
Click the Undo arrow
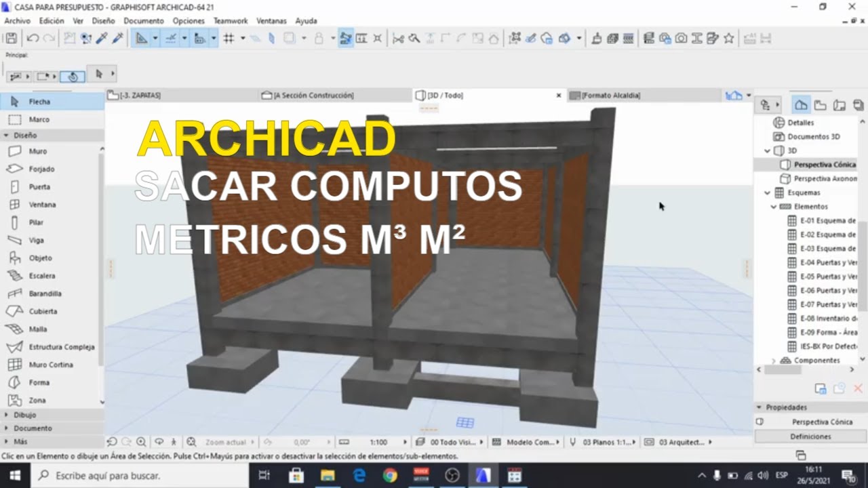pyautogui.click(x=33, y=39)
